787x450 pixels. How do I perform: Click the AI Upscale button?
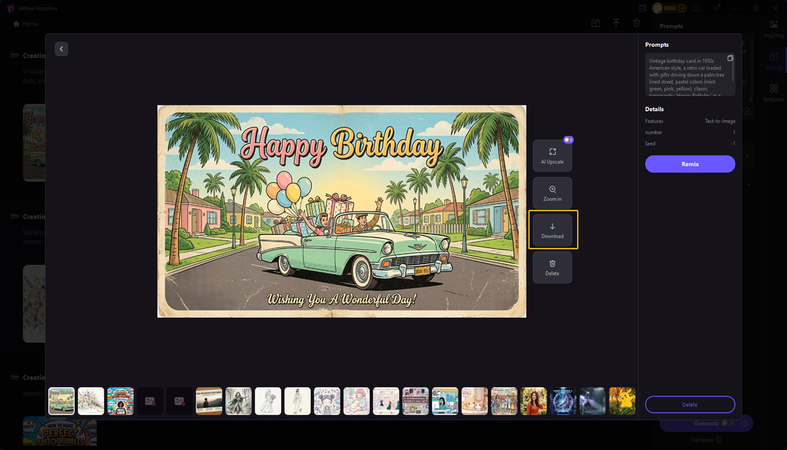552,155
